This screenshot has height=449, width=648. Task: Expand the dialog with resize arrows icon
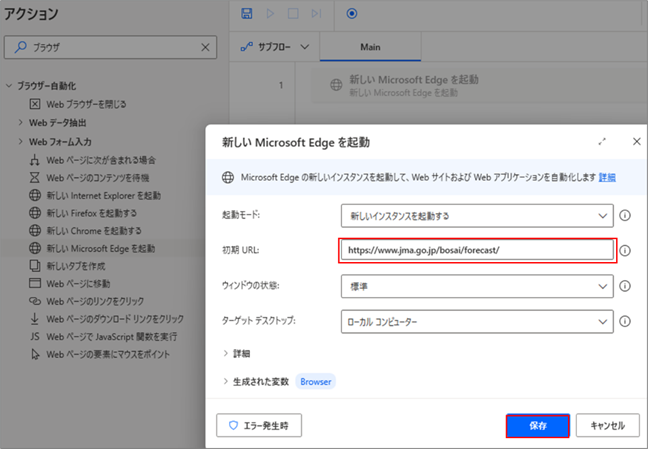pyautogui.click(x=602, y=142)
